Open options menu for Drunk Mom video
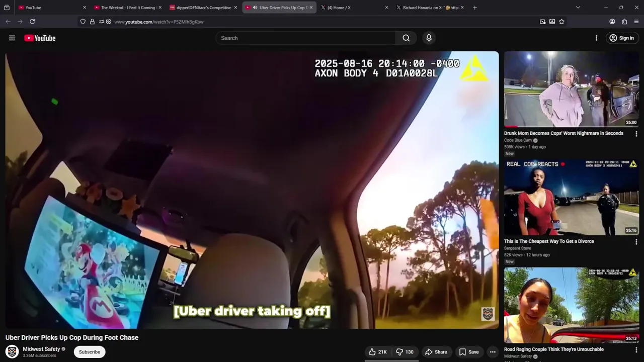 (x=636, y=134)
